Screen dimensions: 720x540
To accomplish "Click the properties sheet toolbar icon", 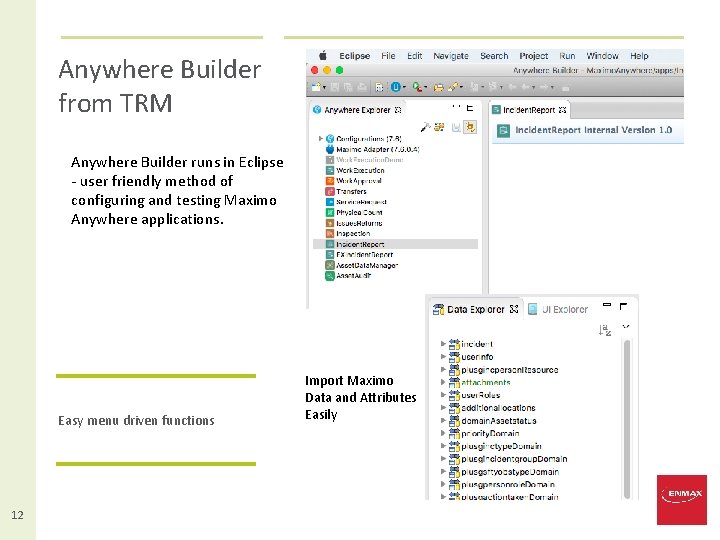I will pyautogui.click(x=379, y=87).
